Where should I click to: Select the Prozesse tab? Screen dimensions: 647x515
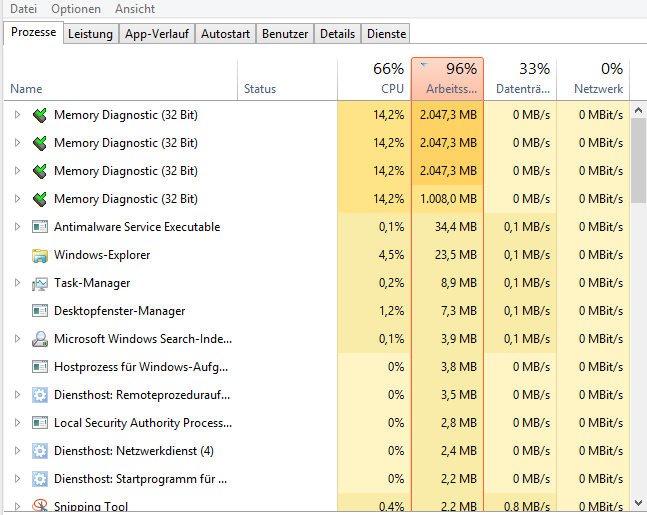point(33,32)
